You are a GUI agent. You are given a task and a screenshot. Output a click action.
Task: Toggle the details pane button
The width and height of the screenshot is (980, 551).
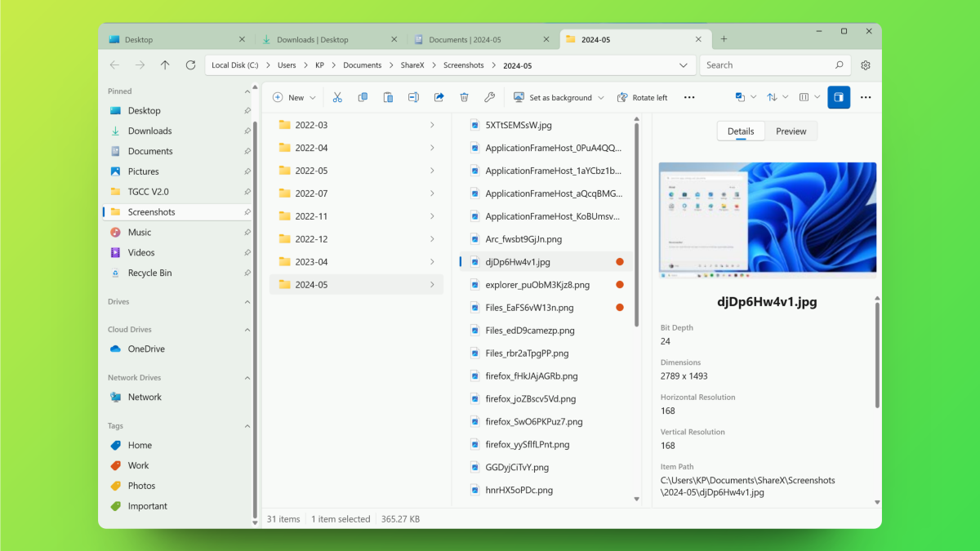click(x=838, y=97)
